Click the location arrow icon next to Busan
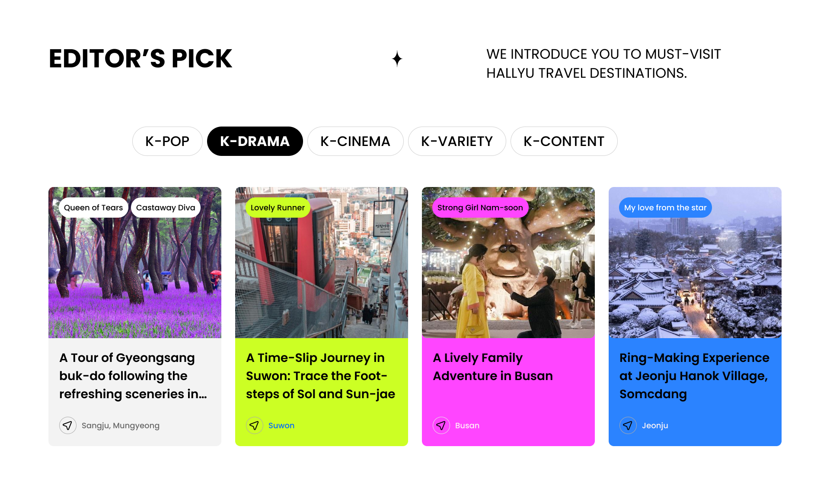Screen dimensions: 830x504 pyautogui.click(x=441, y=425)
